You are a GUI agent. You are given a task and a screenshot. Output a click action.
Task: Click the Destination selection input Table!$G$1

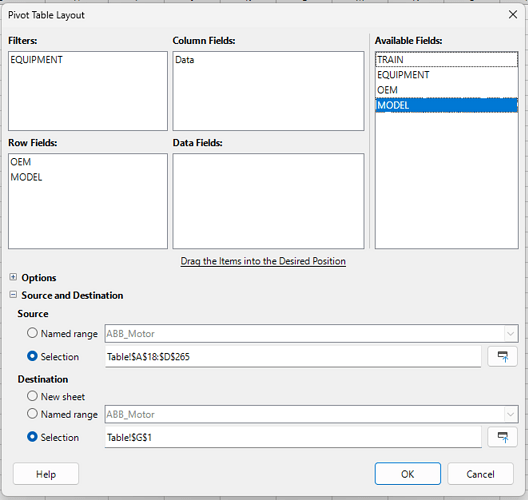coord(293,437)
